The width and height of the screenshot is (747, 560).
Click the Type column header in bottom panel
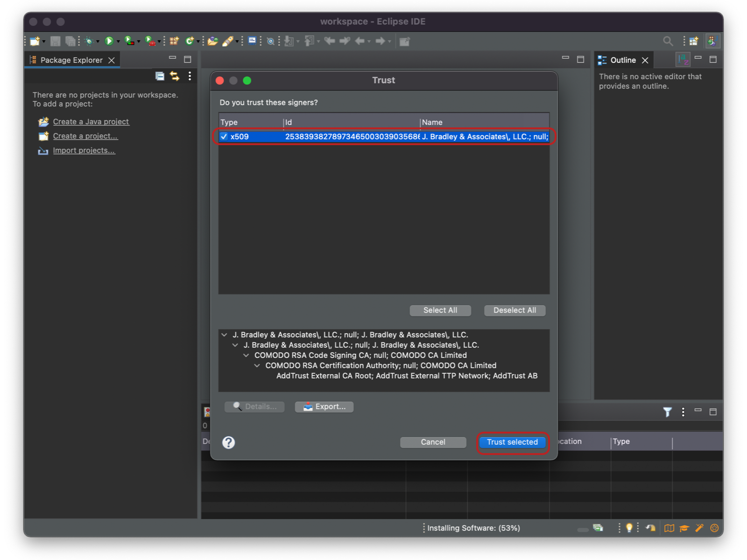[x=641, y=441]
